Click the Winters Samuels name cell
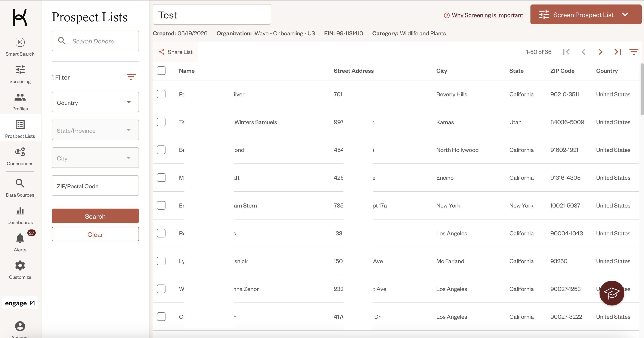 coord(256,122)
